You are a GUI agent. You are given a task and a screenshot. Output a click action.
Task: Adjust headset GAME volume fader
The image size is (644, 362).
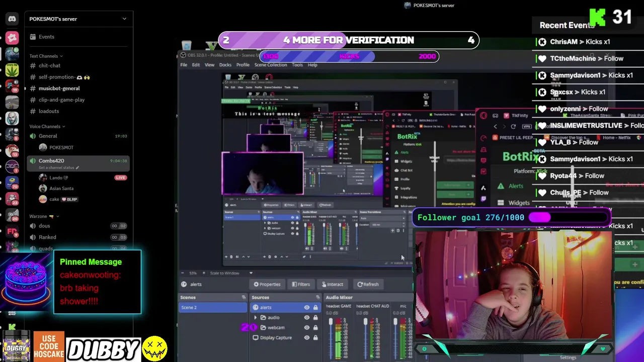331,323
